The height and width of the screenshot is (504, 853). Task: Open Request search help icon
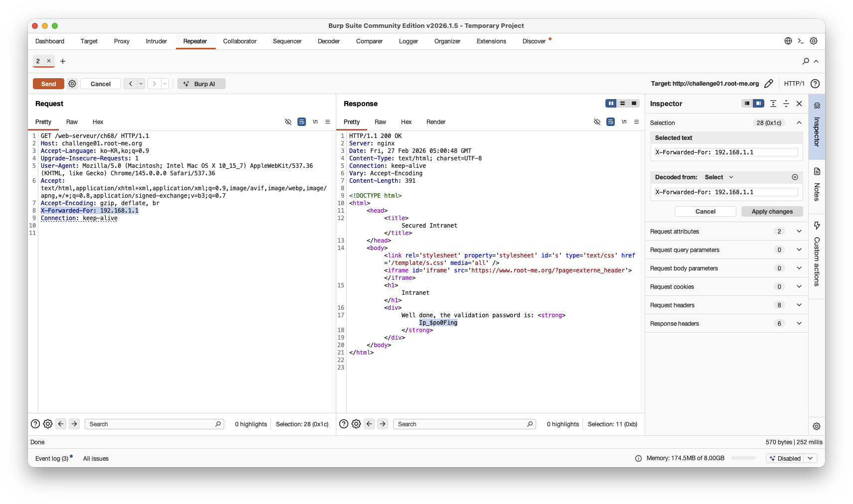tap(35, 424)
